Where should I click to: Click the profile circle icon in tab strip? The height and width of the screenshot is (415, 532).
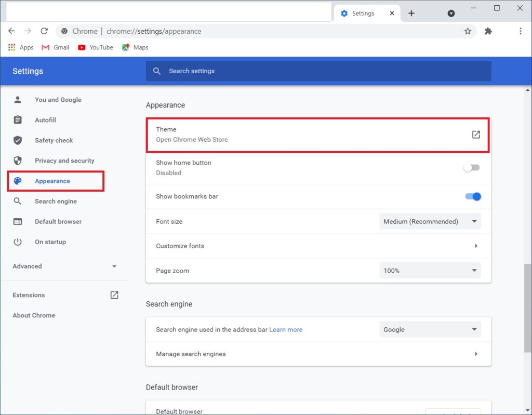click(x=451, y=13)
